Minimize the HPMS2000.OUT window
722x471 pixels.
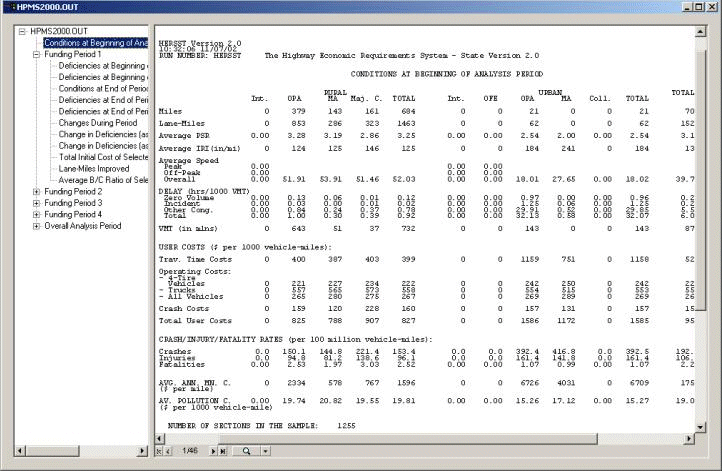coord(688,7)
